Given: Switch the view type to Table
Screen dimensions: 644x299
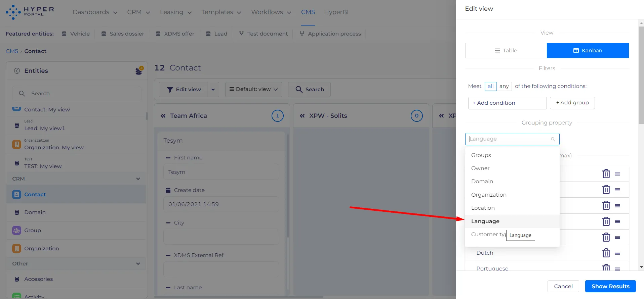Looking at the screenshot, I should pyautogui.click(x=506, y=51).
